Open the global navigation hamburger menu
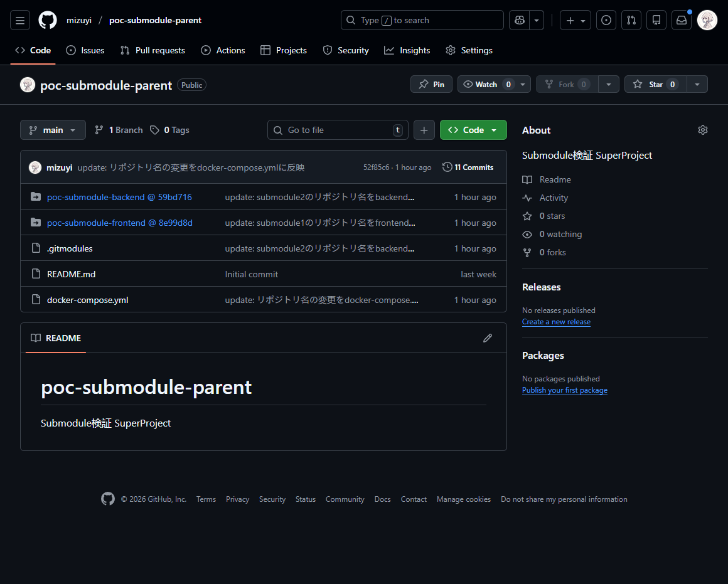The height and width of the screenshot is (584, 728). pos(19,19)
